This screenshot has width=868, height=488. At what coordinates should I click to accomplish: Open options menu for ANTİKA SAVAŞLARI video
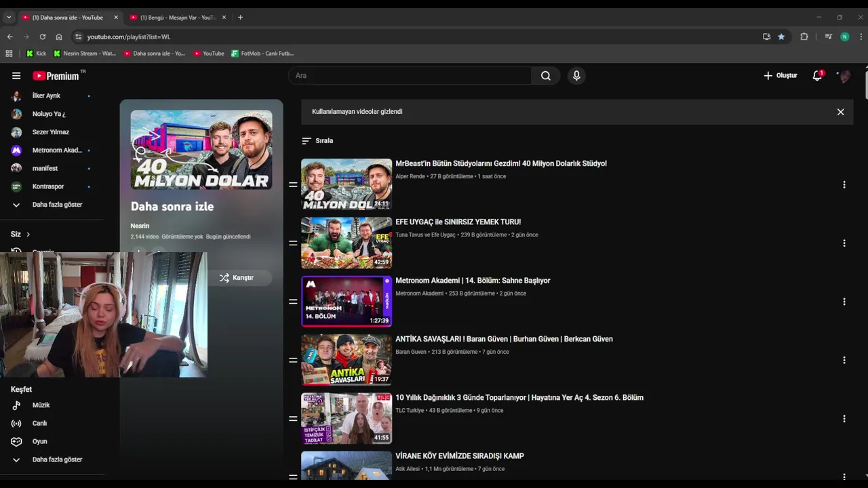pyautogui.click(x=844, y=360)
